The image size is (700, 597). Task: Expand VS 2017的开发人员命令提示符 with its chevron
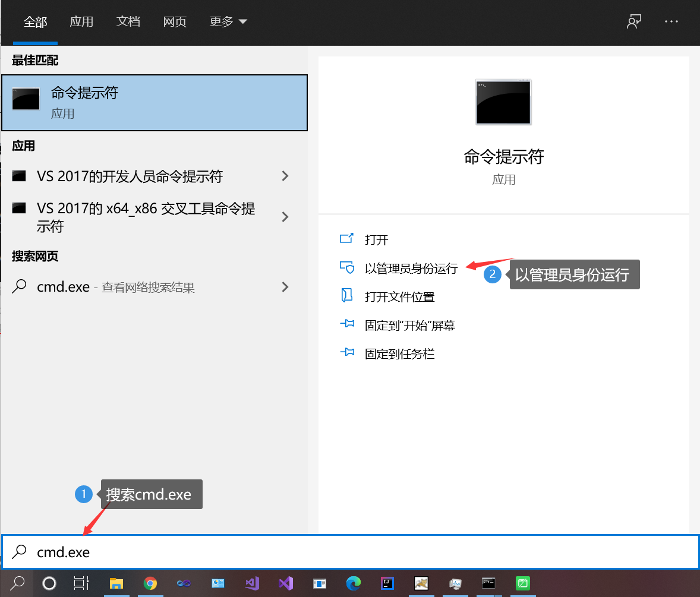tap(285, 176)
